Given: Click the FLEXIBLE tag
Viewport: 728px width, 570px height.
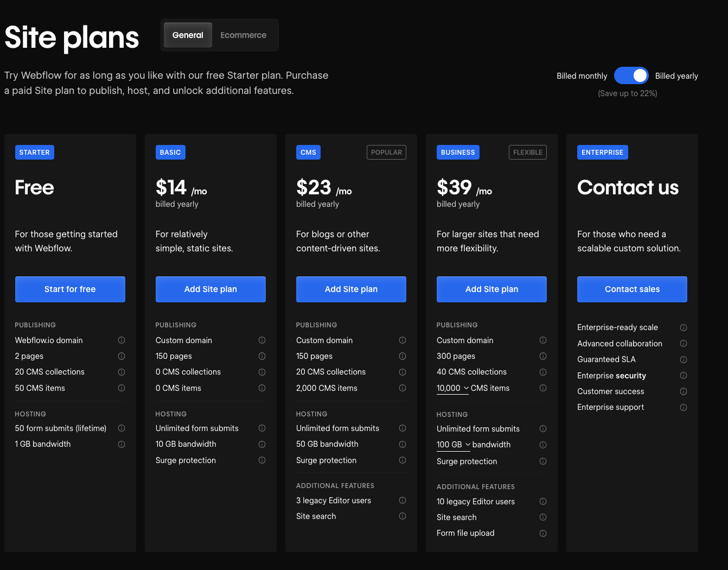Looking at the screenshot, I should [x=528, y=153].
